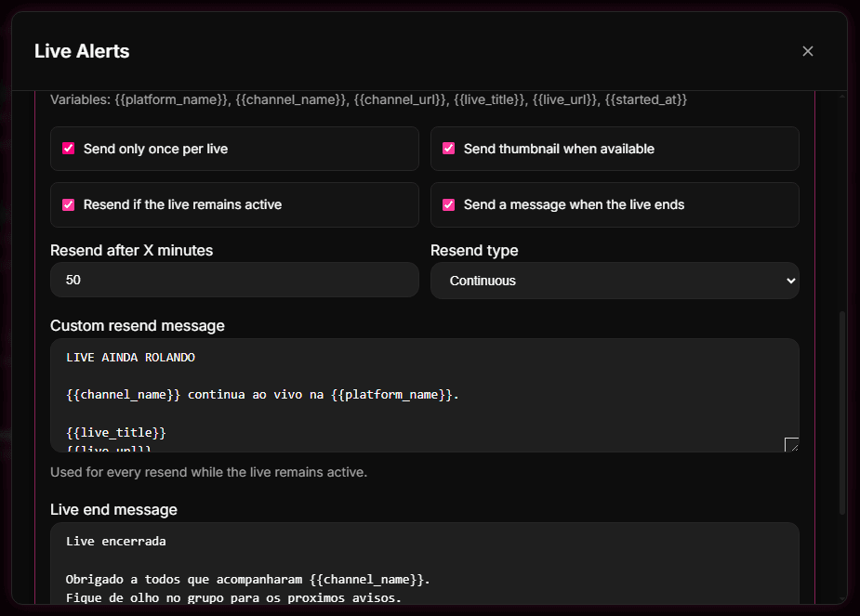The height and width of the screenshot is (616, 860).
Task: Click the Resend after X minutes field
Action: pyautogui.click(x=234, y=280)
